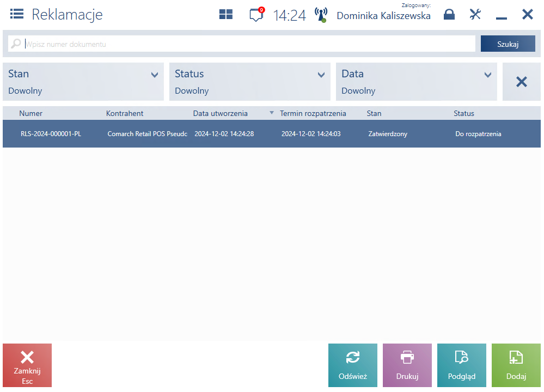544x392 pixels.
Task: Add a new complaint with Dodaj
Action: [516, 365]
